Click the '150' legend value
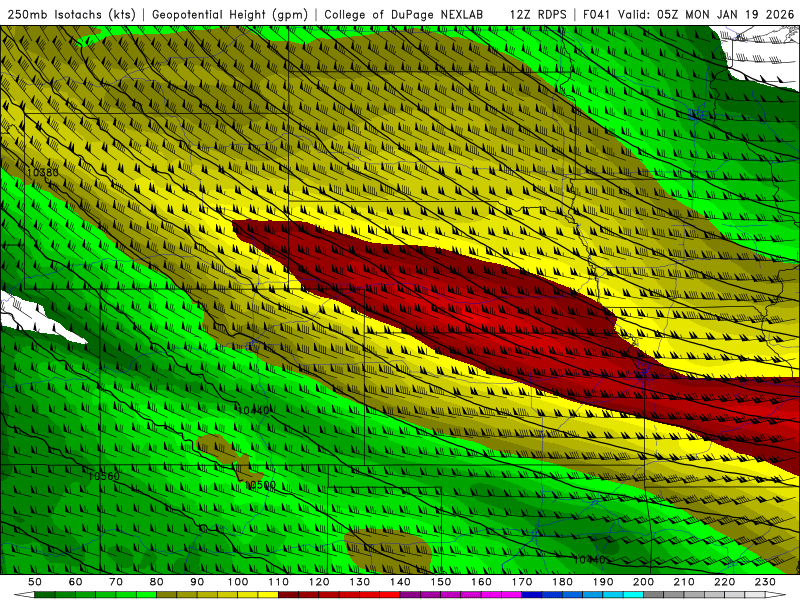Image resolution: width=800 pixels, height=600 pixels. [441, 582]
